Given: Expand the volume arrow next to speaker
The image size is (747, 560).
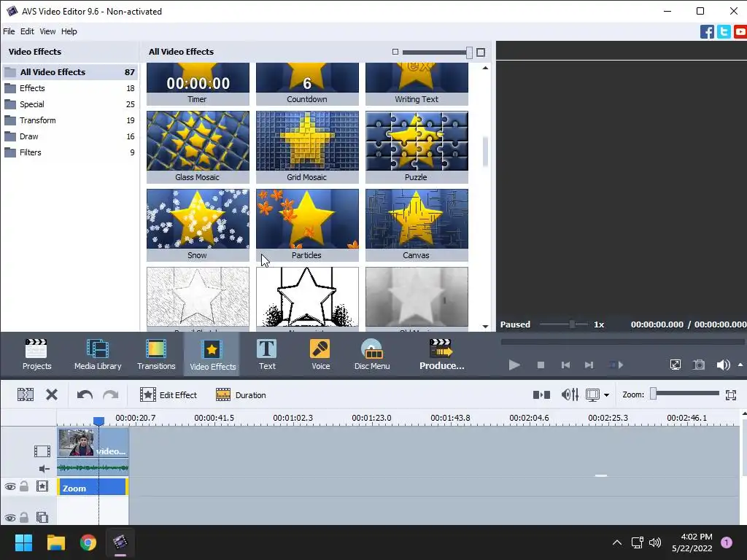Looking at the screenshot, I should pos(740,365).
